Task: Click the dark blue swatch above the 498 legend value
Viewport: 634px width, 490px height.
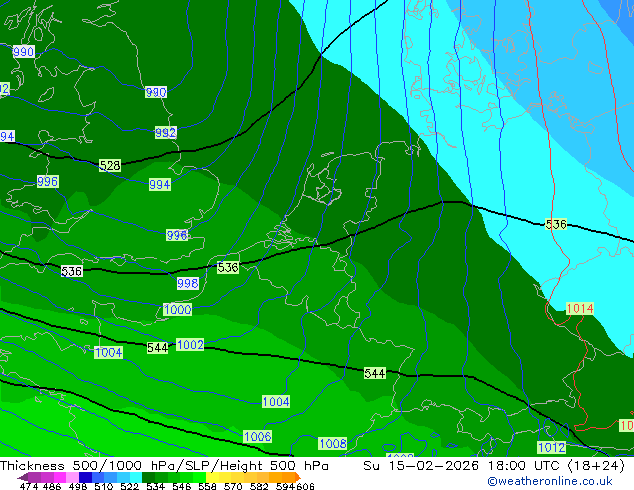Action: [85, 476]
